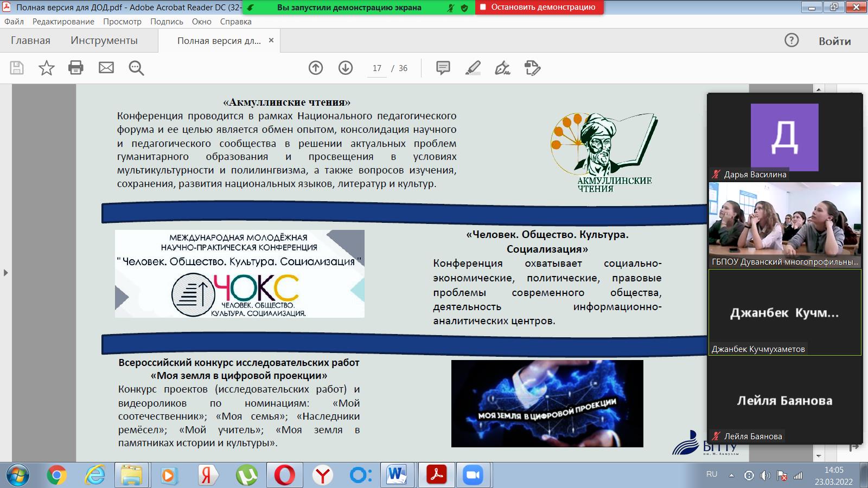Bookmark document with the star icon
This screenshot has height=488, width=868.
[47, 68]
